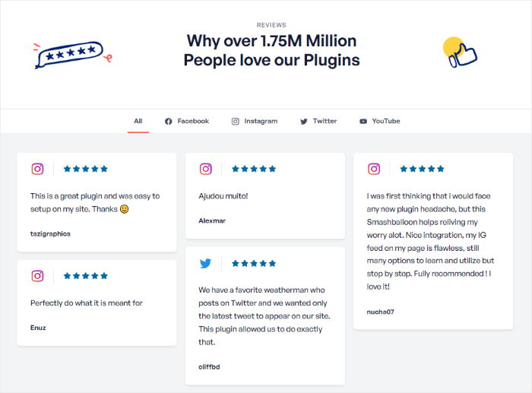Click the Instagram icon on Alexmar review
532x393 pixels.
coord(205,169)
